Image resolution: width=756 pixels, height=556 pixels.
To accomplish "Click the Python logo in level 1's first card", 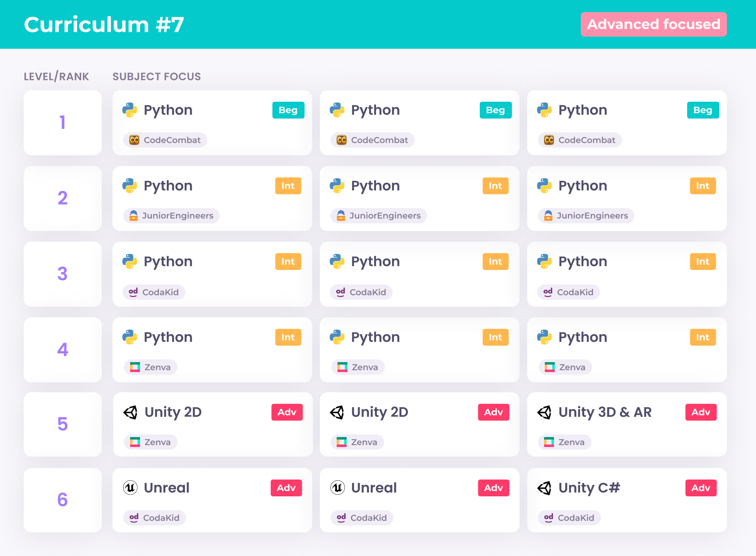I will coord(130,110).
